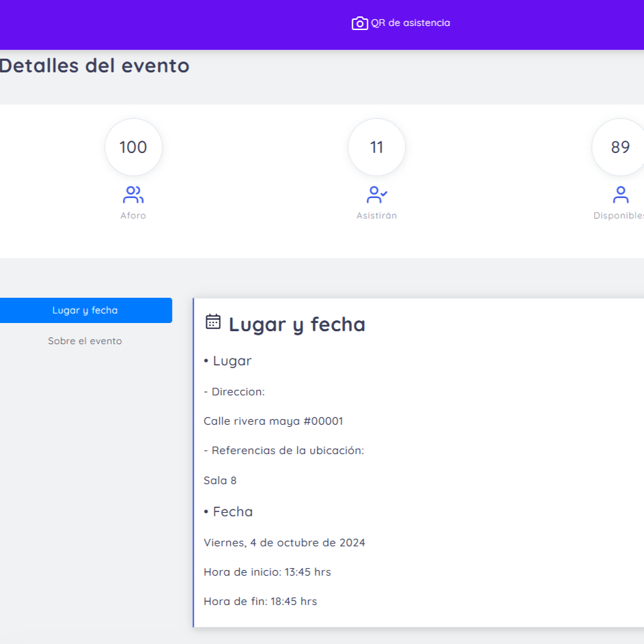Click the address Calle rivera maya #00001
This screenshot has height=644, width=644.
[273, 421]
